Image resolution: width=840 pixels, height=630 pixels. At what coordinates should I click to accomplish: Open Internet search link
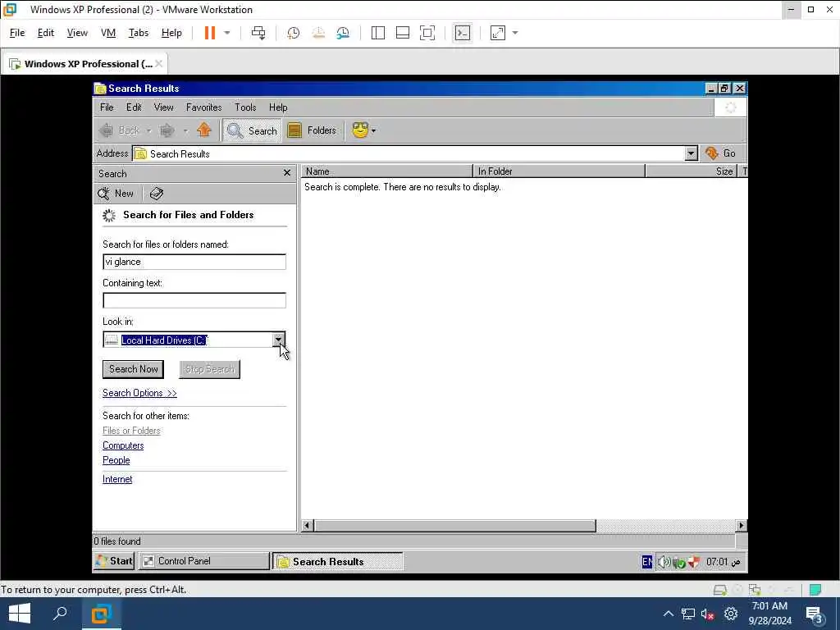(x=117, y=479)
